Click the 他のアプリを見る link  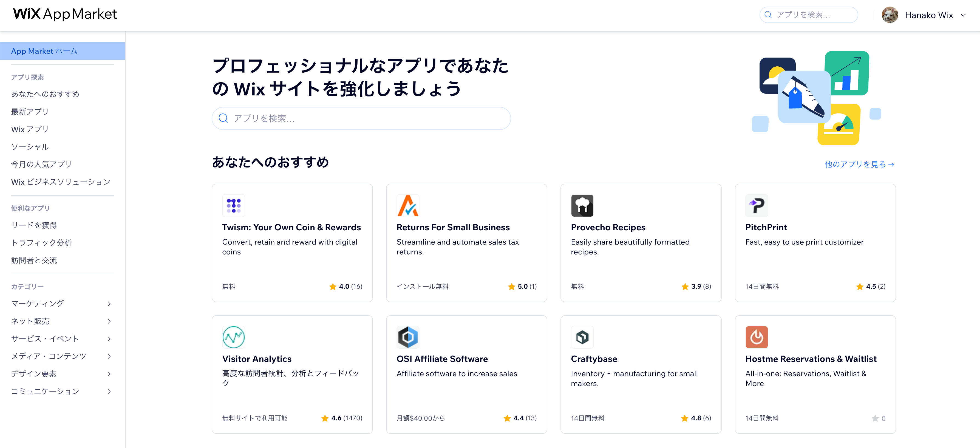[x=859, y=164]
